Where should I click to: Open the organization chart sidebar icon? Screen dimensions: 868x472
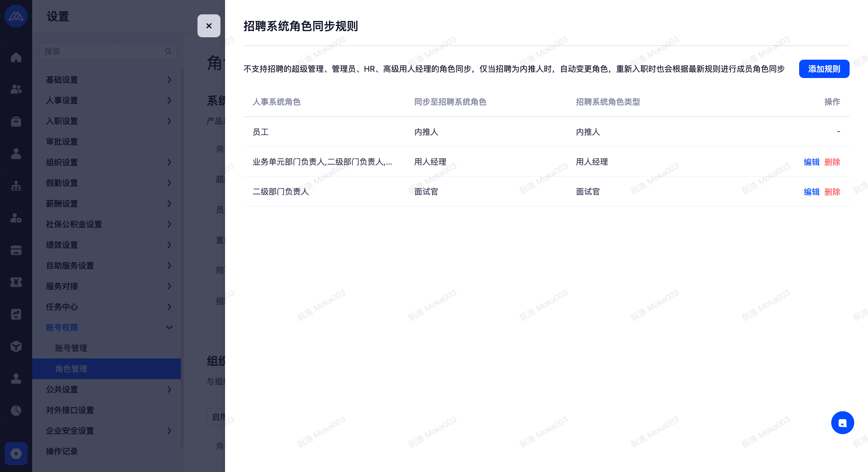point(16,186)
